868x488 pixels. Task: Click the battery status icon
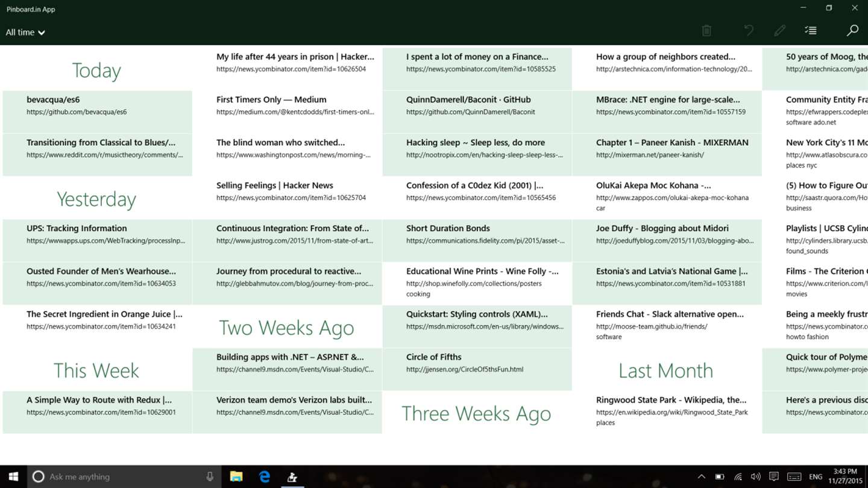(x=720, y=477)
